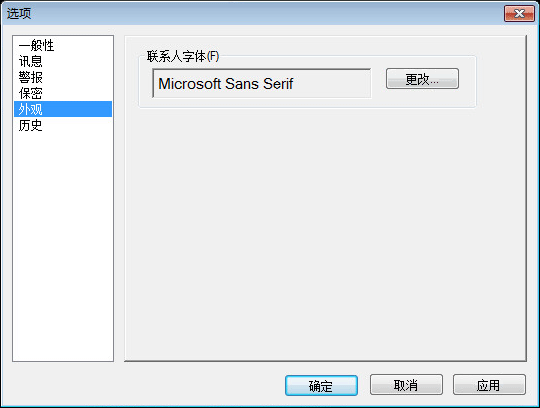Screen dimensions: 540x408
Task: Click the blank area of 外观 settings panel
Action: point(325,234)
